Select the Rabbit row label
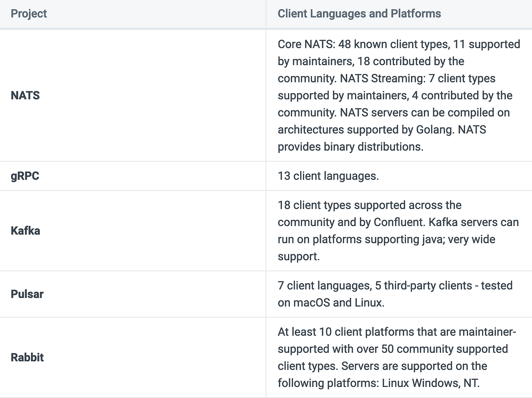 tap(27, 357)
